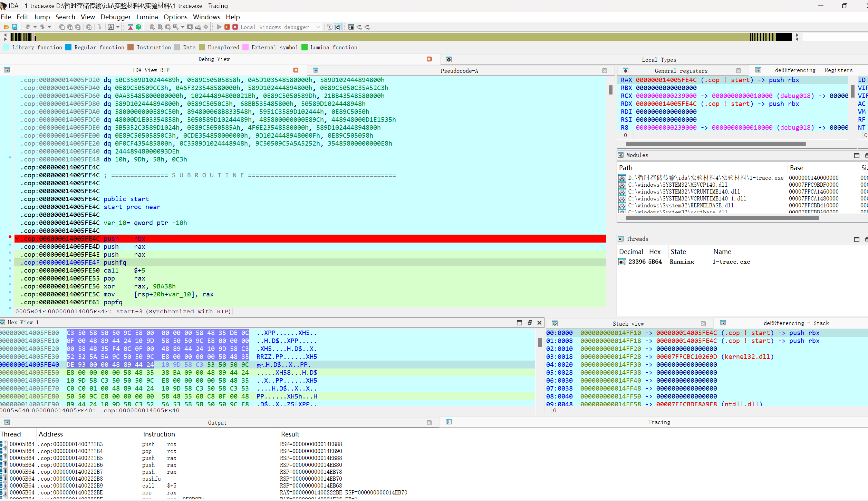Viewport: 868px width, 501px height.
Task: Click the Regular function color swatch
Action: pyautogui.click(x=68, y=47)
